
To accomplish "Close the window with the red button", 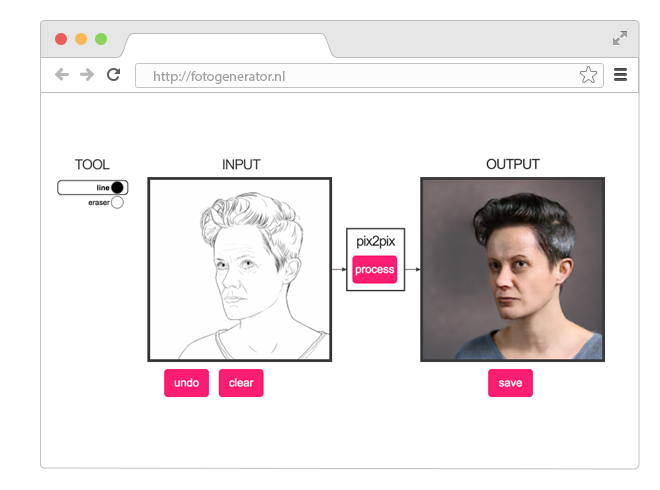I will point(61,39).
